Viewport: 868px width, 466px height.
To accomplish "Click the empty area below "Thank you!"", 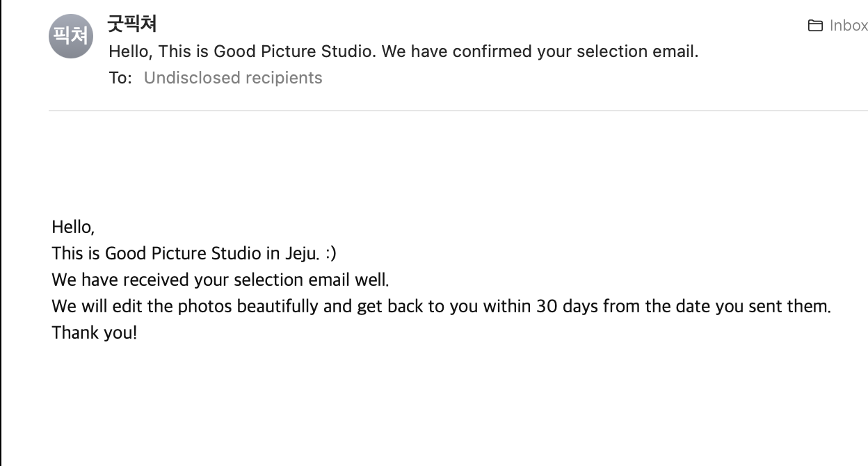I will coord(417,403).
